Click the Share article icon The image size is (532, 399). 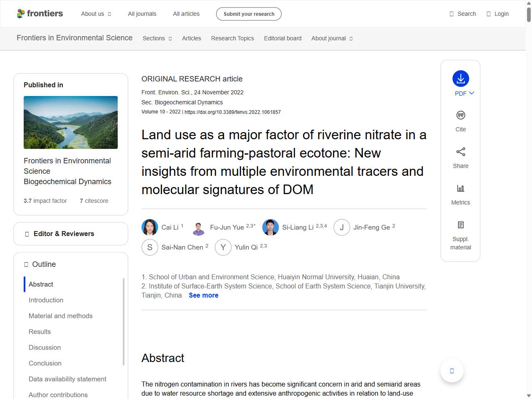(461, 152)
